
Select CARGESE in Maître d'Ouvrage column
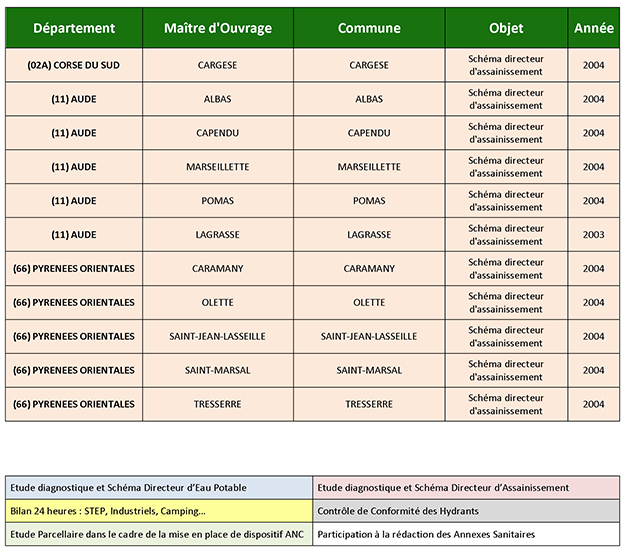(218, 65)
